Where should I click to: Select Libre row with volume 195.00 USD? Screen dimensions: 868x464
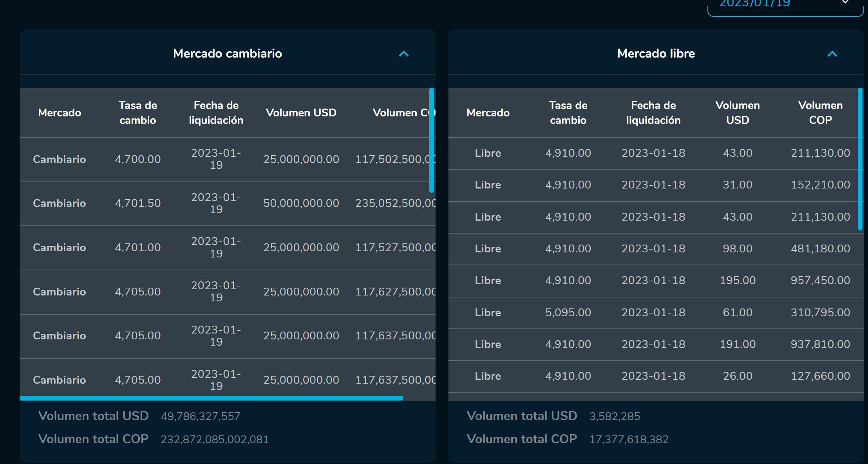point(737,280)
